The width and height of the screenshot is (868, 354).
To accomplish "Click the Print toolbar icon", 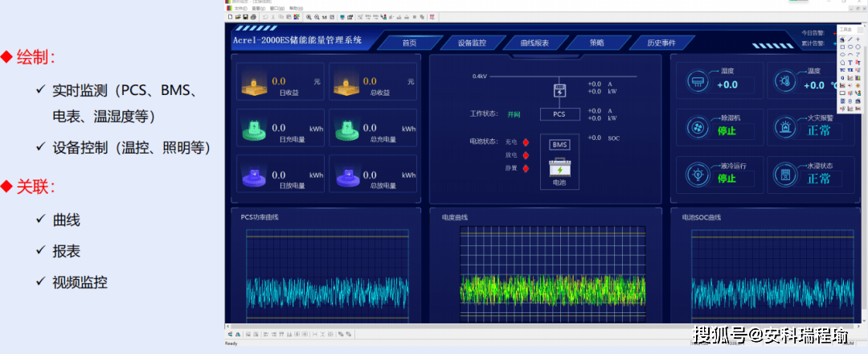I will pyautogui.click(x=253, y=17).
